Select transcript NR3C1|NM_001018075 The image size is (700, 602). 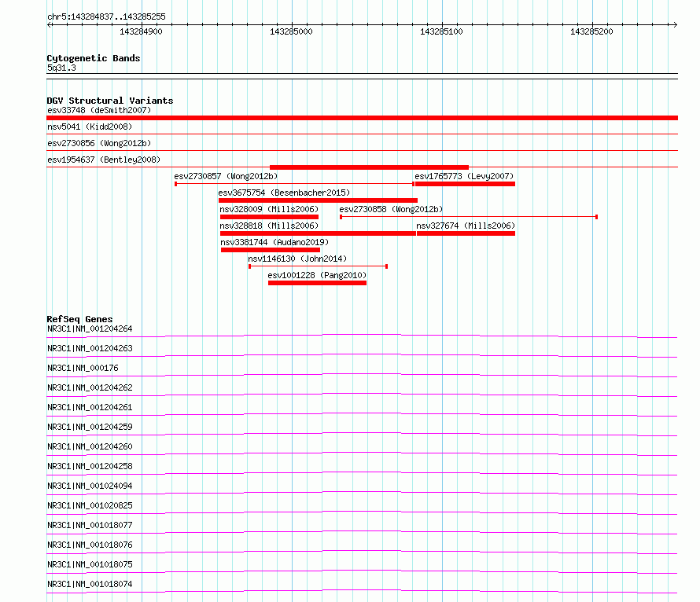(90, 564)
